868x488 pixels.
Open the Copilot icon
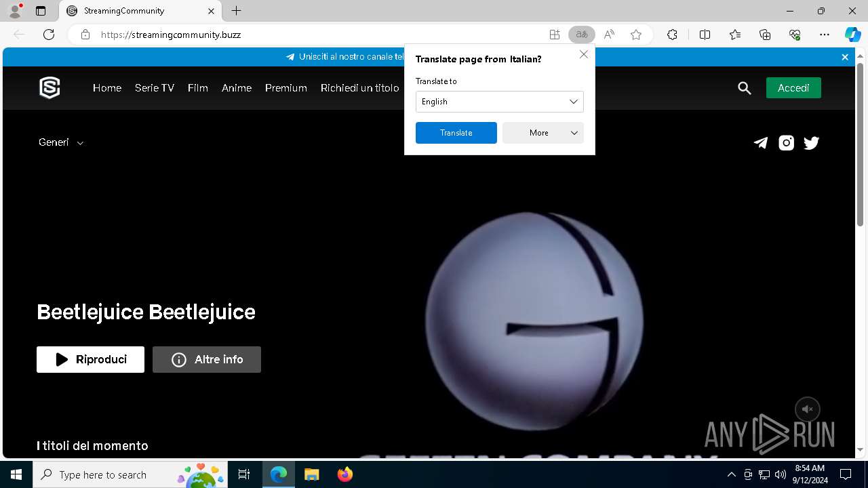pos(852,35)
